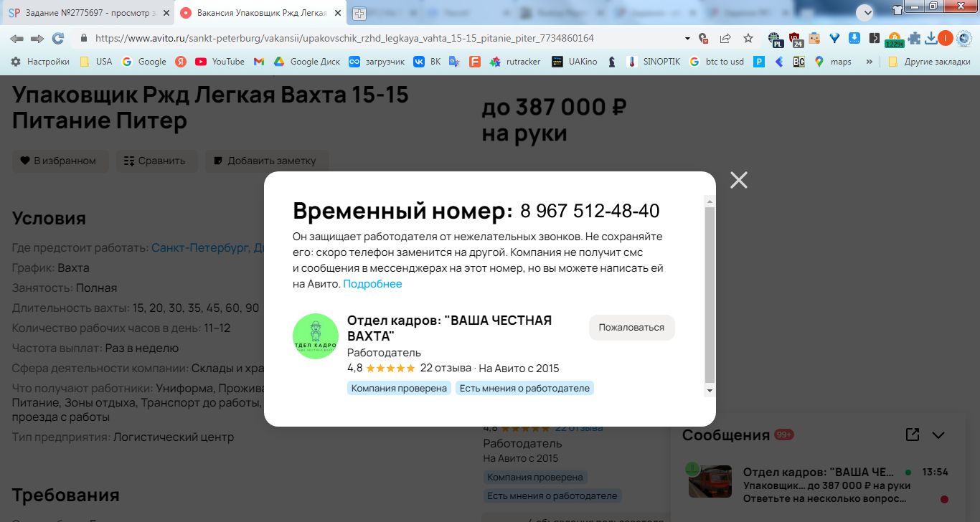Open the BC bookmark icon
This screenshot has width=980, height=522.
798,62
